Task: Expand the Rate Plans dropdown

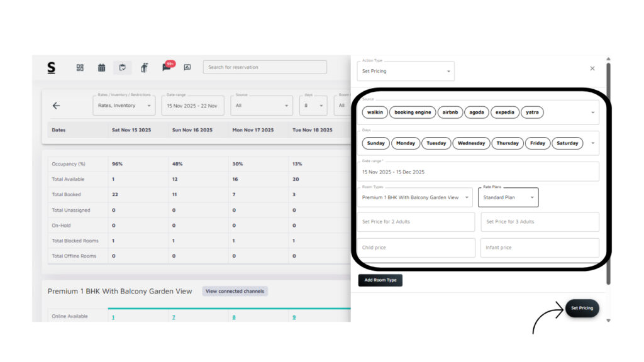Action: [508, 197]
